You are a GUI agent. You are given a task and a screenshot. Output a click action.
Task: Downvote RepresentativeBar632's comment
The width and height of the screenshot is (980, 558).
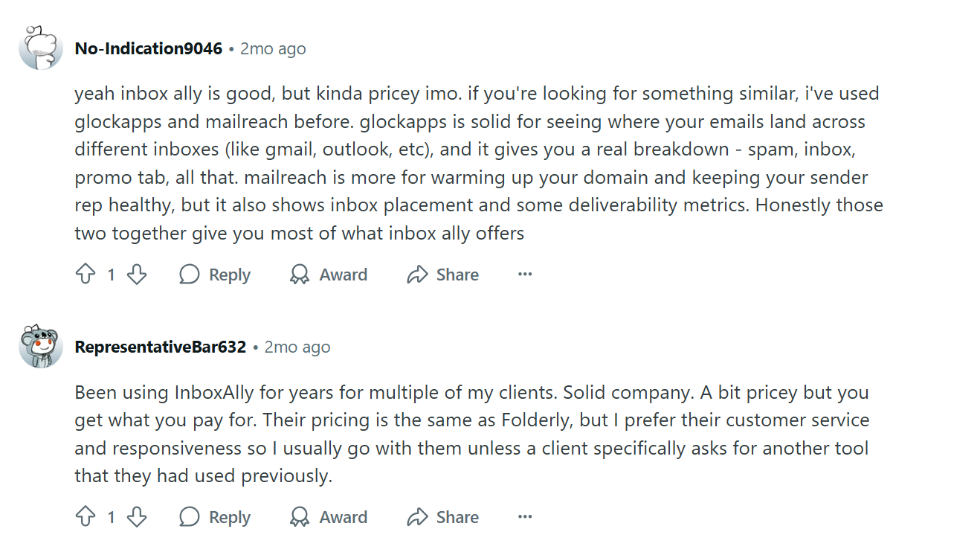coord(137,517)
